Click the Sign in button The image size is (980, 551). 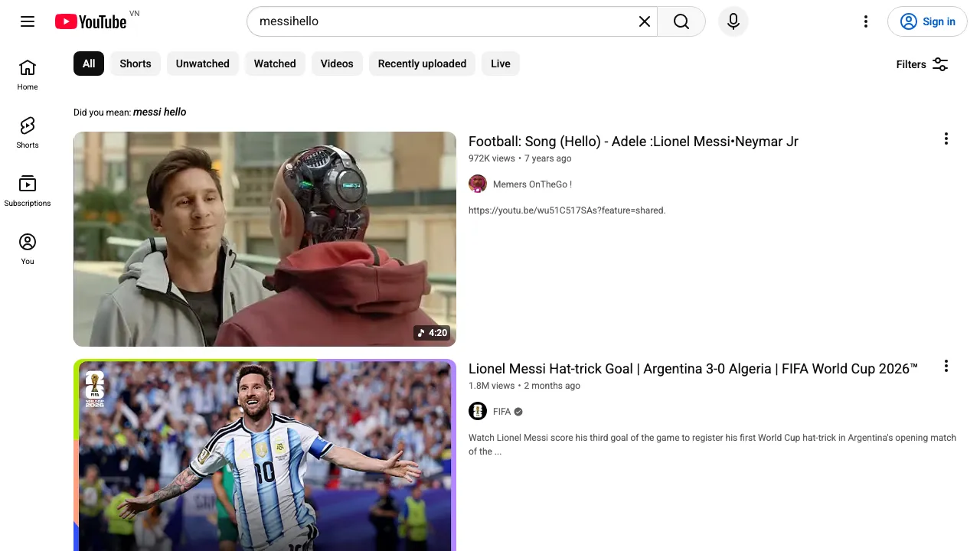pyautogui.click(x=927, y=21)
